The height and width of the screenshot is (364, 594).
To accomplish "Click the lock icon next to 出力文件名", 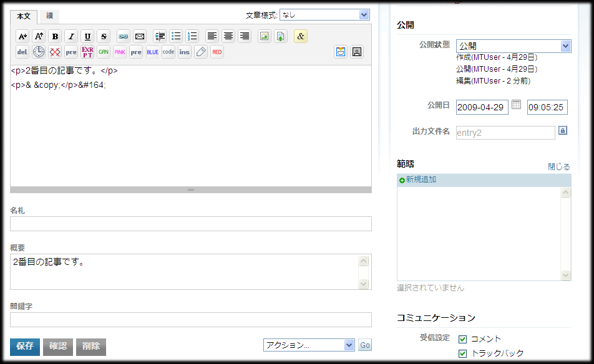I will [x=562, y=131].
